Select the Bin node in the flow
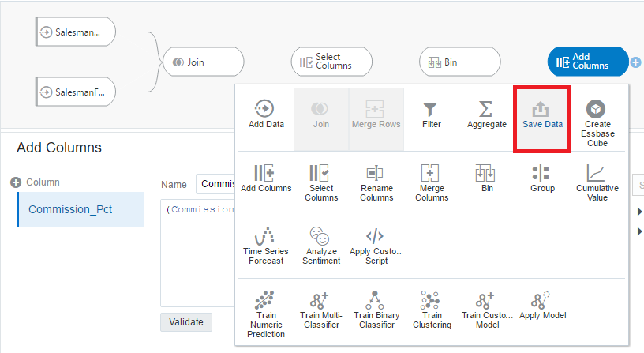 pos(459,62)
